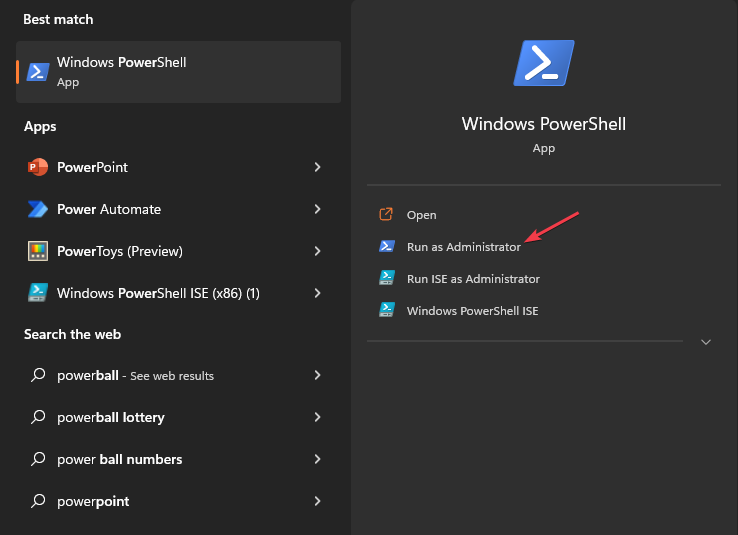Search the web for powerpoint
The width and height of the screenshot is (738, 535).
[178, 501]
